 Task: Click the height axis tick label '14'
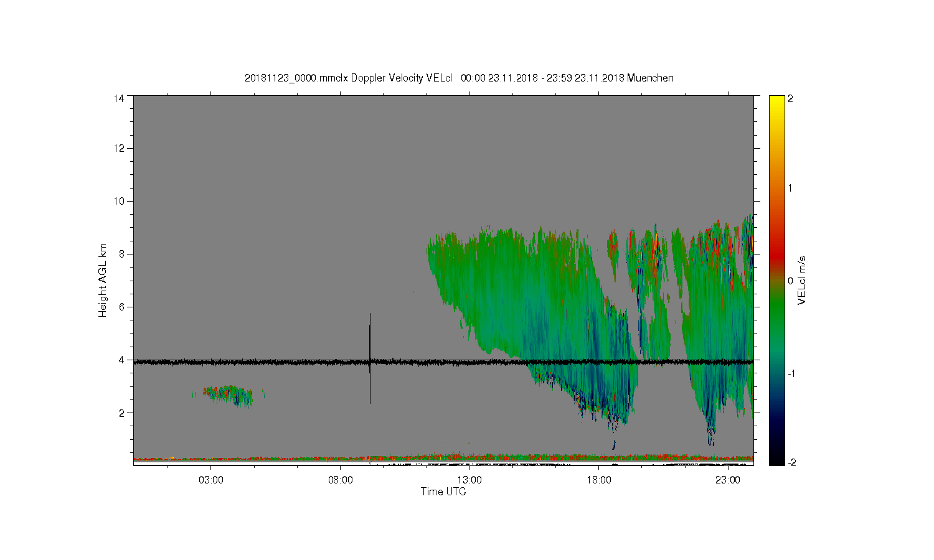click(x=119, y=98)
